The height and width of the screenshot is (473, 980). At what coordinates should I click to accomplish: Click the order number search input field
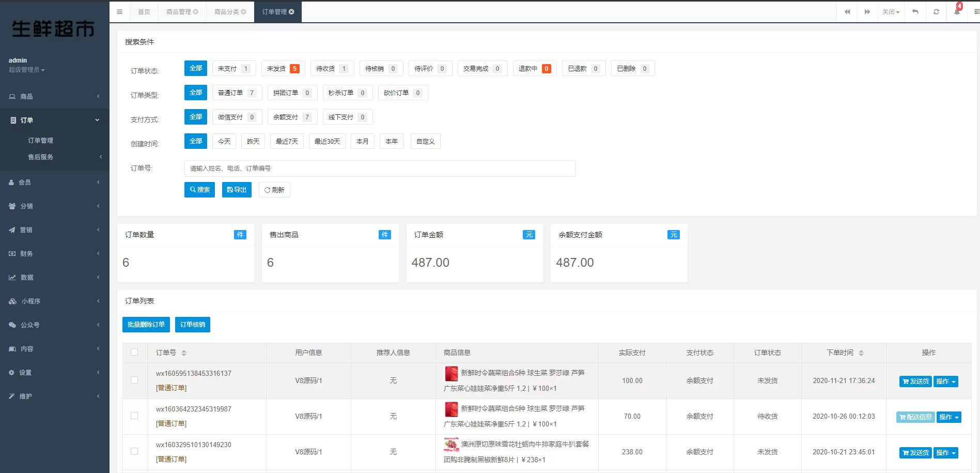click(379, 169)
